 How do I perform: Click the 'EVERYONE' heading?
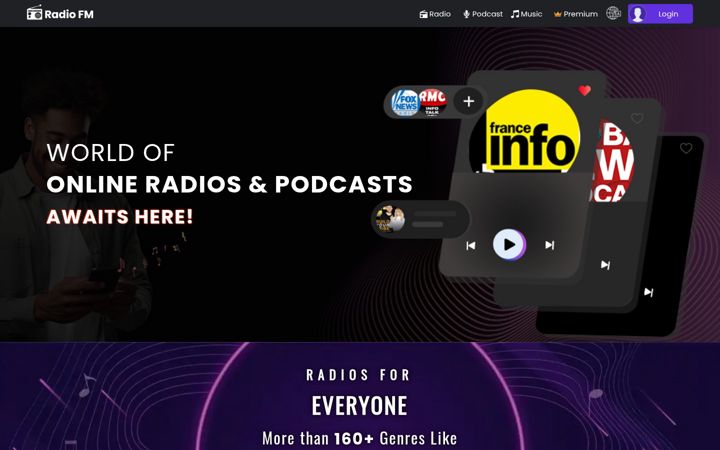[360, 405]
